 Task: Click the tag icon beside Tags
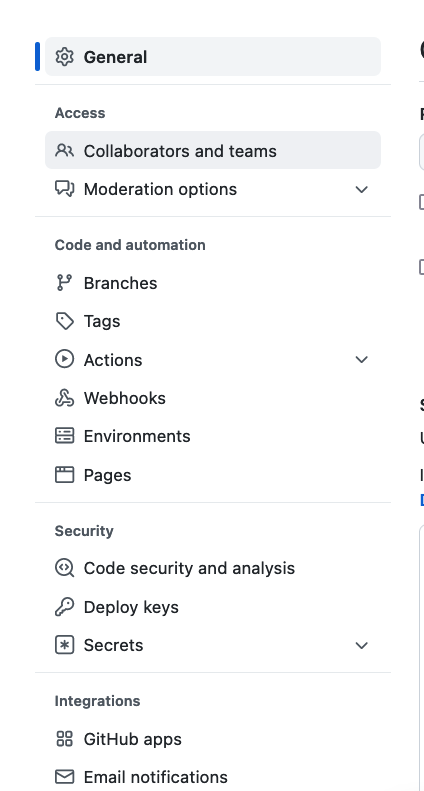(64, 321)
